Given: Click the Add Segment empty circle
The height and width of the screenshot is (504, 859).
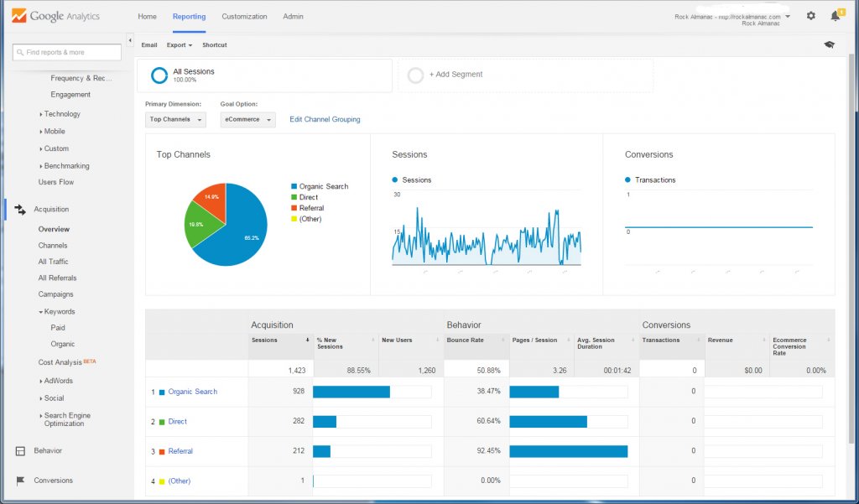Looking at the screenshot, I should [415, 75].
